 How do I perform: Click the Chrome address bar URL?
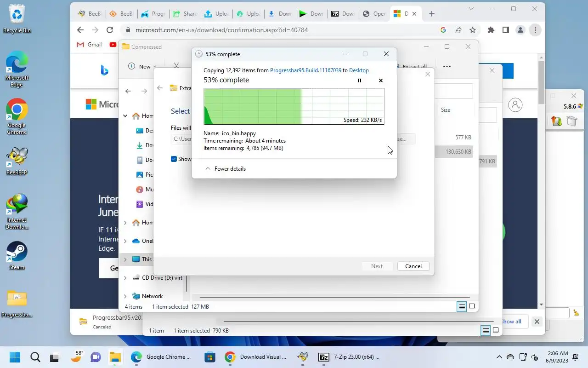[x=221, y=30]
